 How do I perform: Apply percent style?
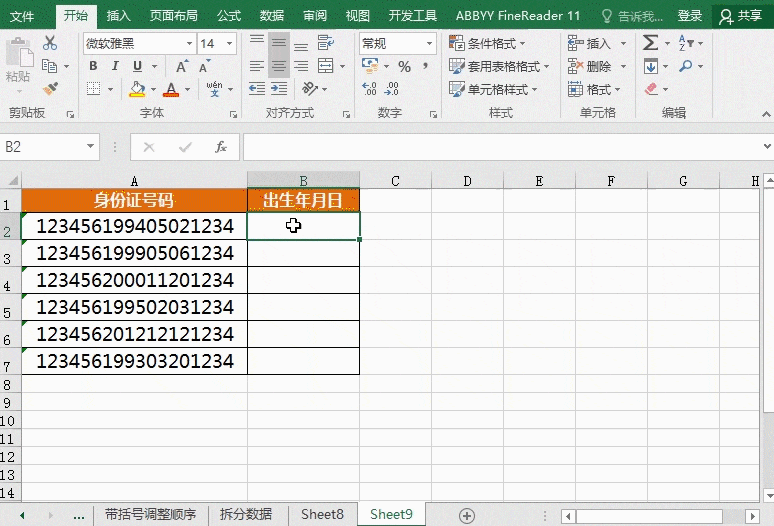[404, 66]
